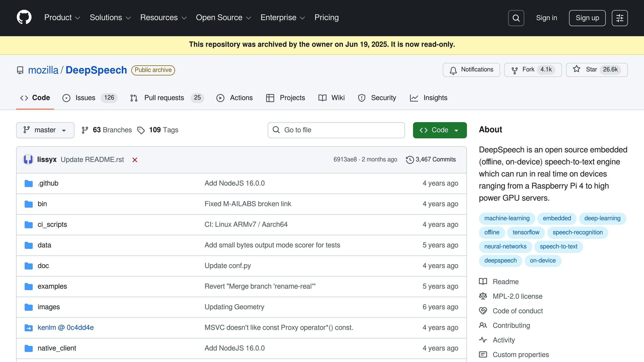Click lissyx avatar image
Screen dimensions: 644x362
28,159
